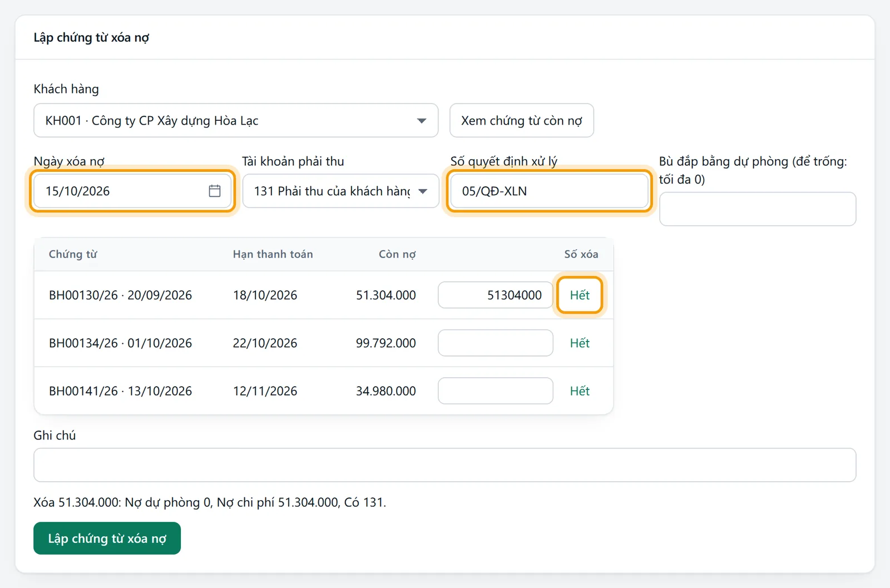
Task: Click the Ngày xóa nợ date text 15/10/2026
Action: click(x=78, y=191)
